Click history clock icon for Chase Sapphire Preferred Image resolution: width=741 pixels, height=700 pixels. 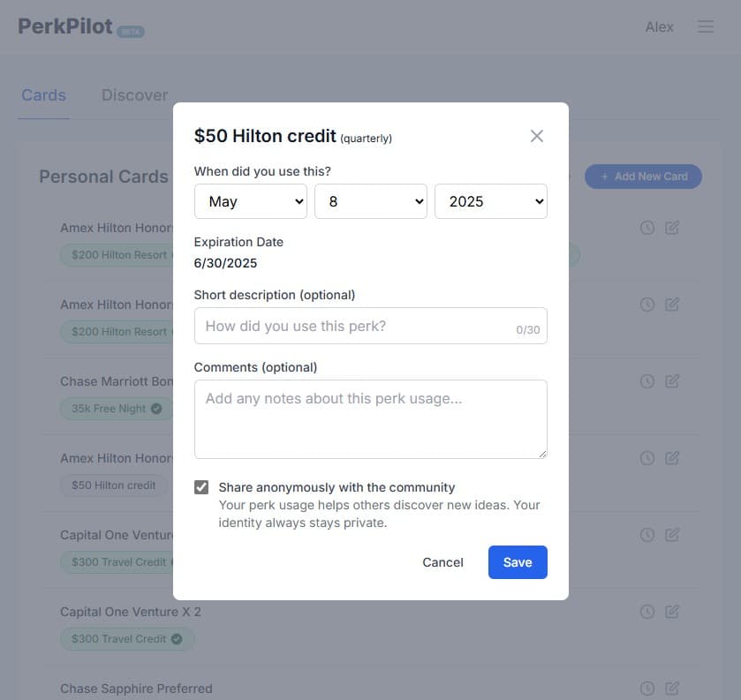coord(647,689)
